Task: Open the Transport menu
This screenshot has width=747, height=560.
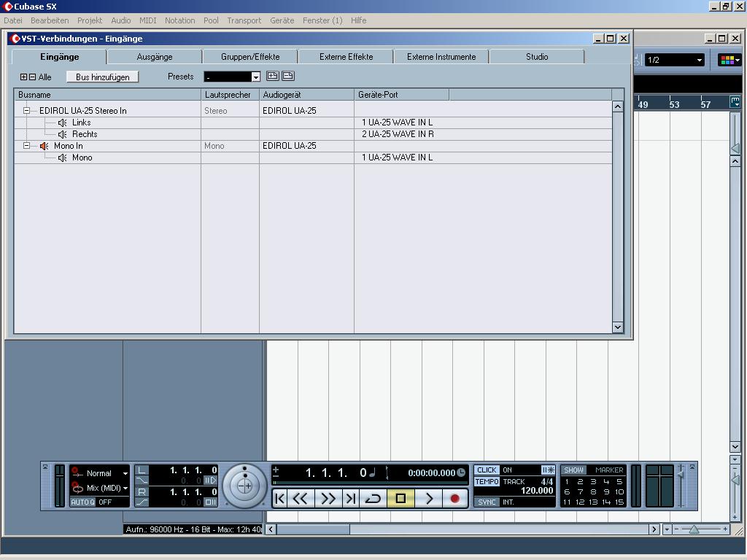Action: coord(244,20)
